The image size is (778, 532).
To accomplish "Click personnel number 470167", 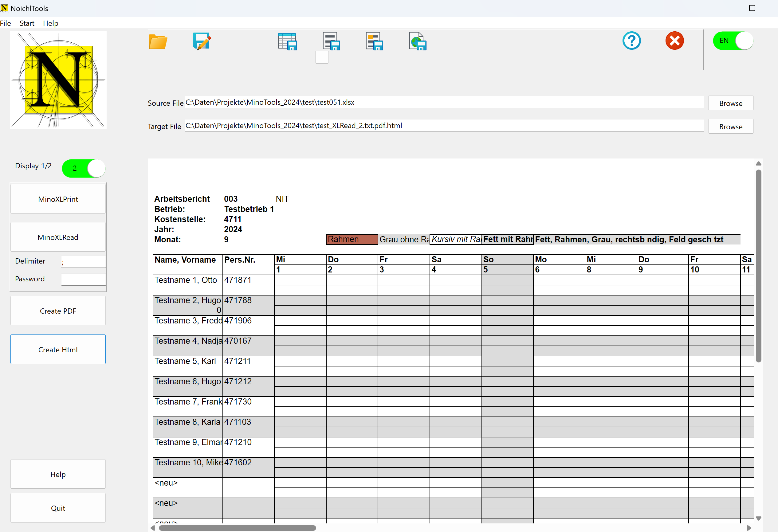I will (238, 341).
